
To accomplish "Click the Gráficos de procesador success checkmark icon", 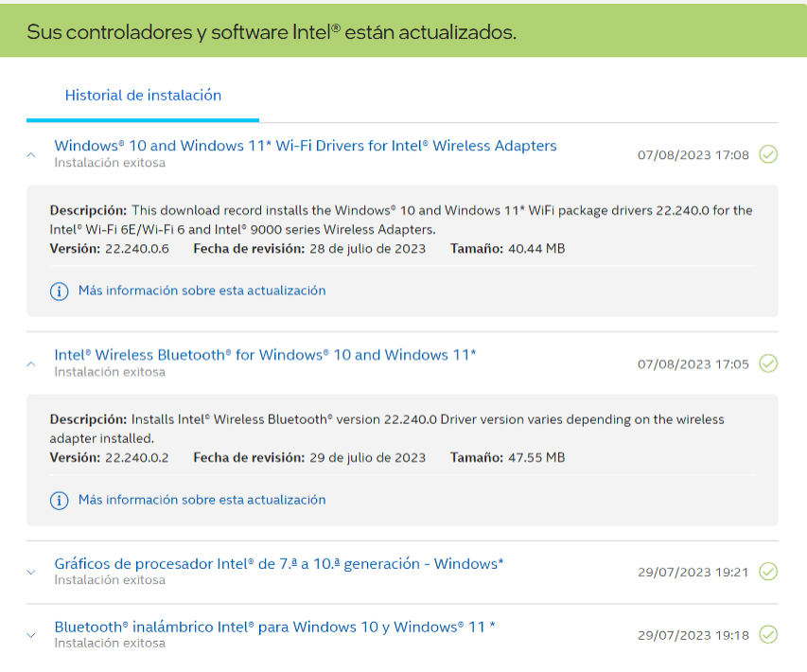I will tap(768, 572).
